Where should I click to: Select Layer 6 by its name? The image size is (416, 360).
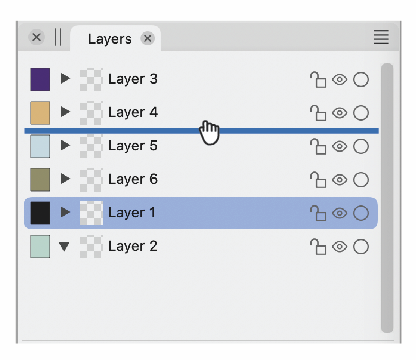[x=133, y=179]
